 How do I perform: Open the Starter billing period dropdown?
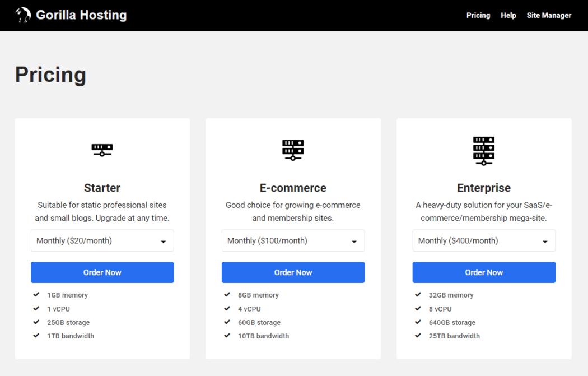102,240
